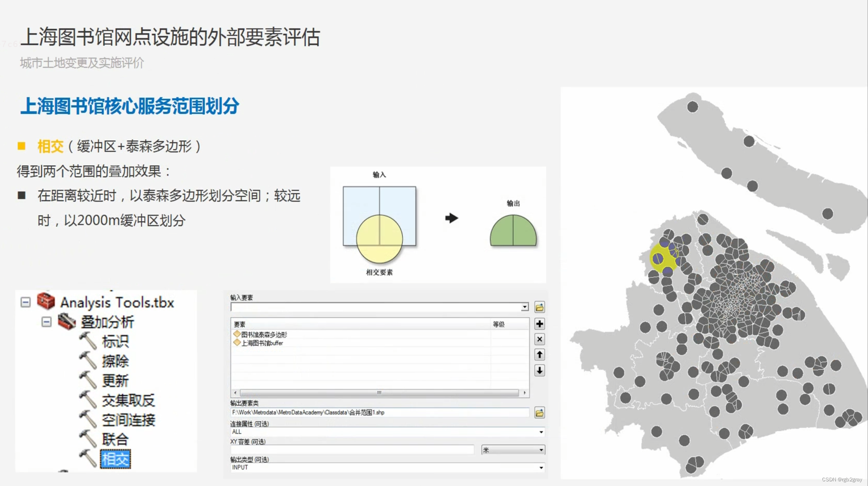This screenshot has height=486, width=868.
Task: Select the 更新 tool hammer icon
Action: point(88,380)
